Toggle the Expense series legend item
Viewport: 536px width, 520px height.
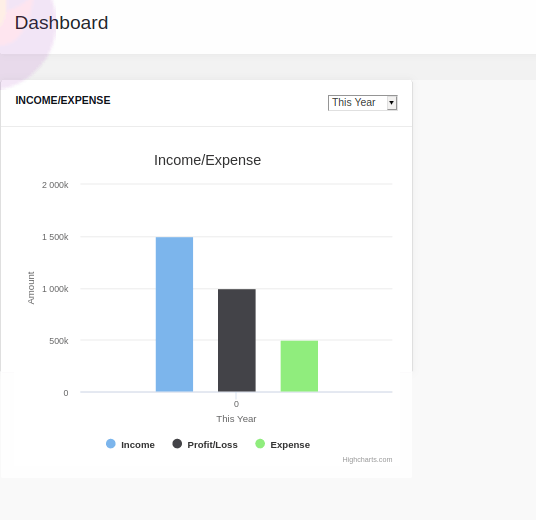[283, 444]
